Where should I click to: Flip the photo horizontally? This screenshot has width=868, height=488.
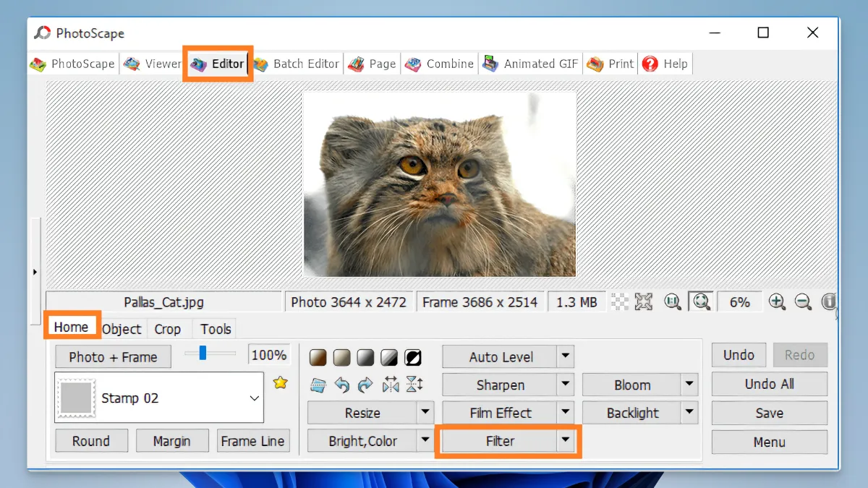[x=391, y=385]
